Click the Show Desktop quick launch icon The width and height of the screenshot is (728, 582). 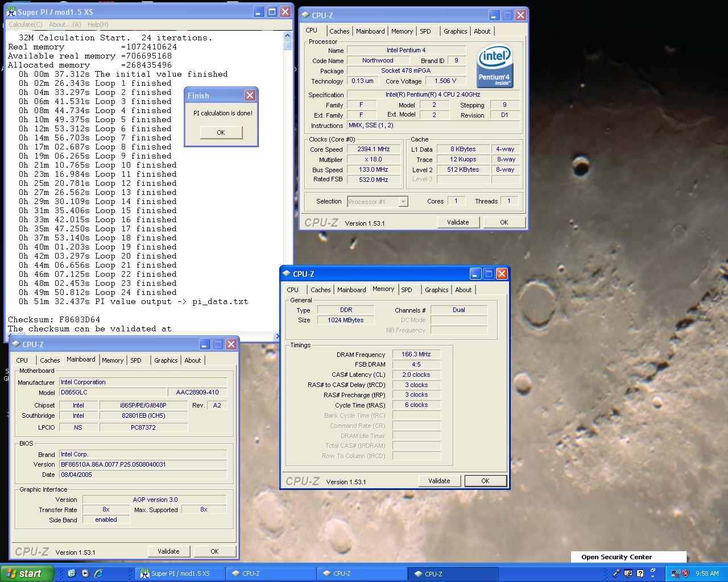[x=72, y=573]
